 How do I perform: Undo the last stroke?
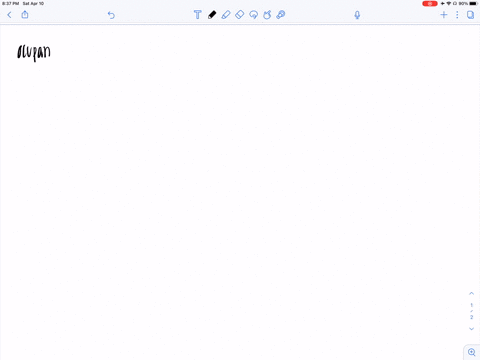[111, 15]
